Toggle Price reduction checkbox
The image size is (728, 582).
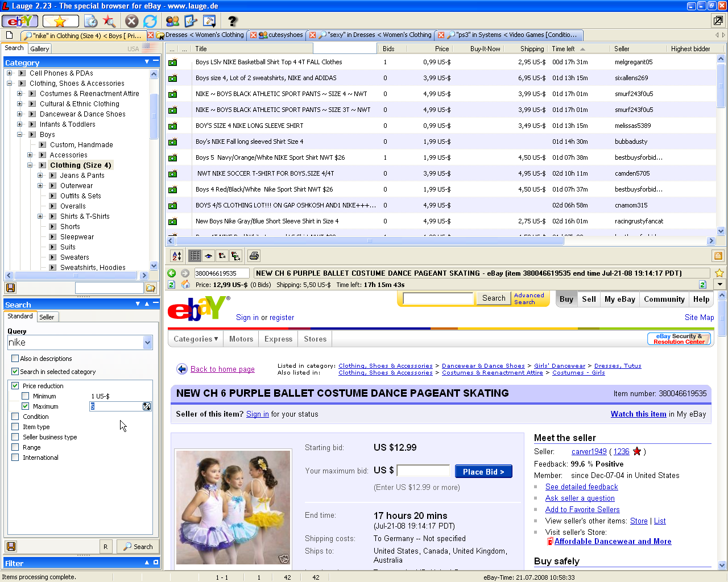pos(15,386)
